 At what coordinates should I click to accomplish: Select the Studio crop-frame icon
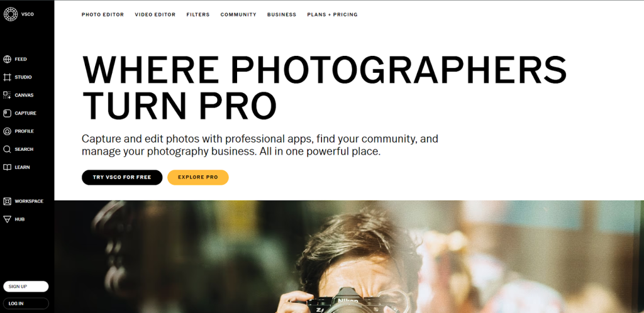7,77
